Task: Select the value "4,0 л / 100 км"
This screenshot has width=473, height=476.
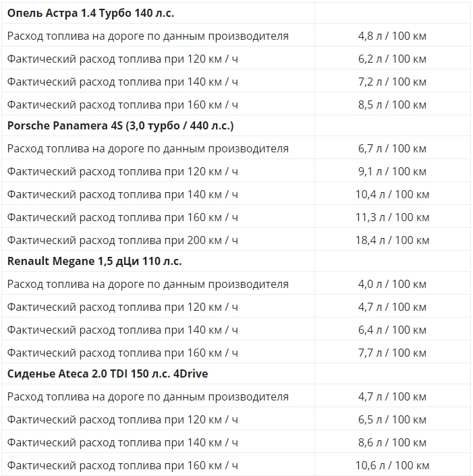Action: click(392, 284)
